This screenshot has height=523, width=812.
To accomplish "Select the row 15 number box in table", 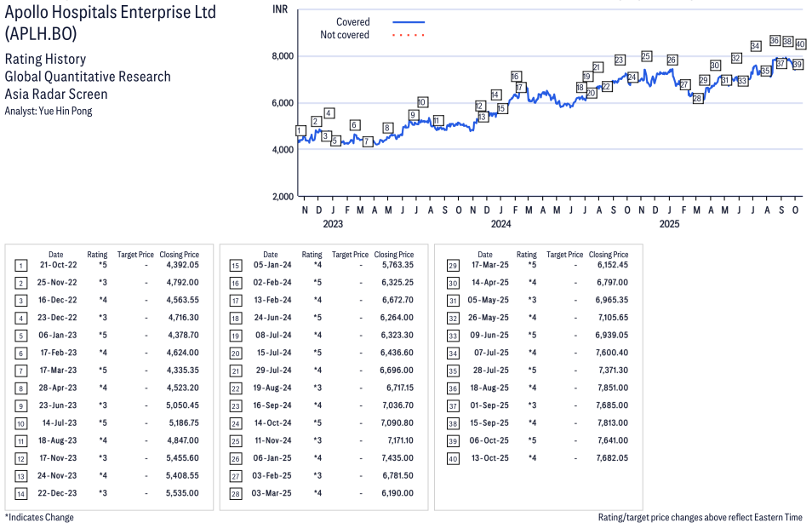I will coord(235,265).
